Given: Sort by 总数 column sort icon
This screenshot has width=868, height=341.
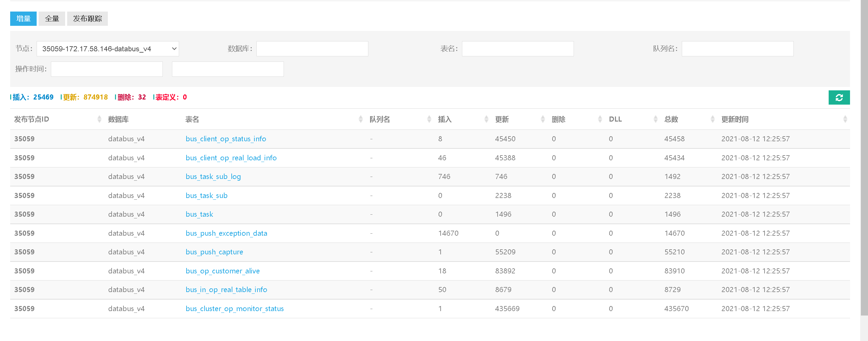Looking at the screenshot, I should coord(712,119).
